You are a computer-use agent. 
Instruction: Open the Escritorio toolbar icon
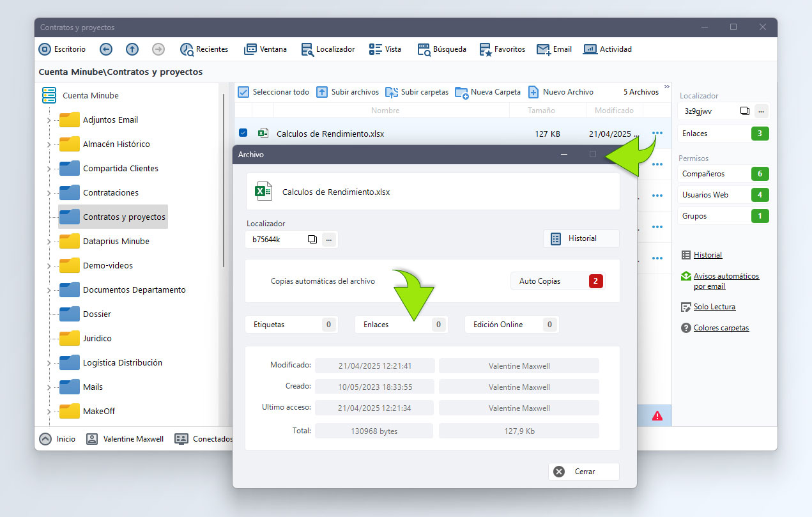tap(45, 49)
